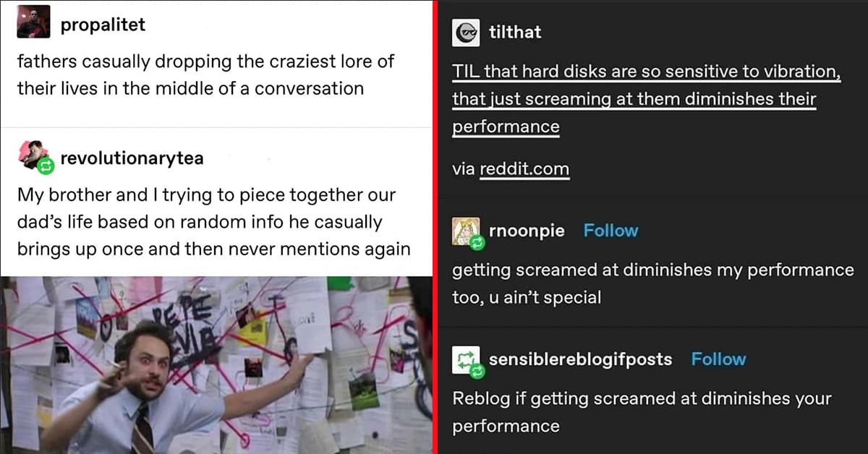The image size is (868, 454).
Task: Select the tilthat sunglasses avatar icon
Action: (x=466, y=32)
